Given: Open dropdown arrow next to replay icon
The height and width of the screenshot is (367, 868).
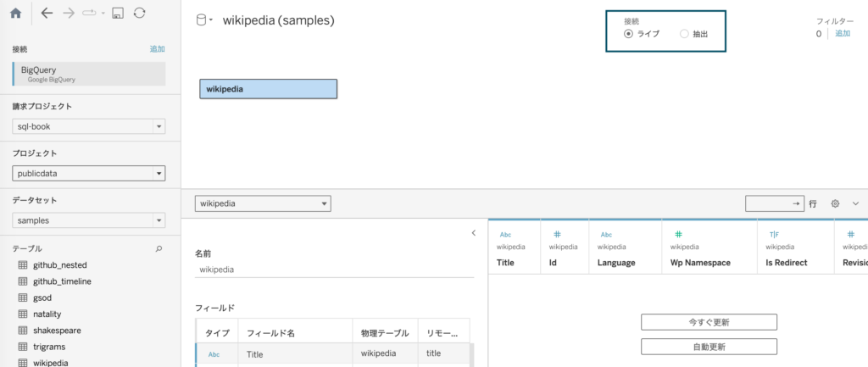Looking at the screenshot, I should click(x=103, y=14).
